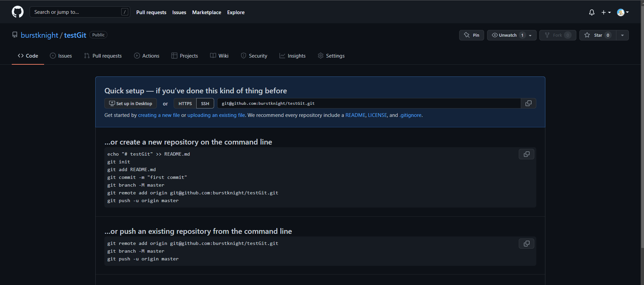The image size is (644, 285).
Task: Open burstknight owner profile link
Action: coord(39,35)
